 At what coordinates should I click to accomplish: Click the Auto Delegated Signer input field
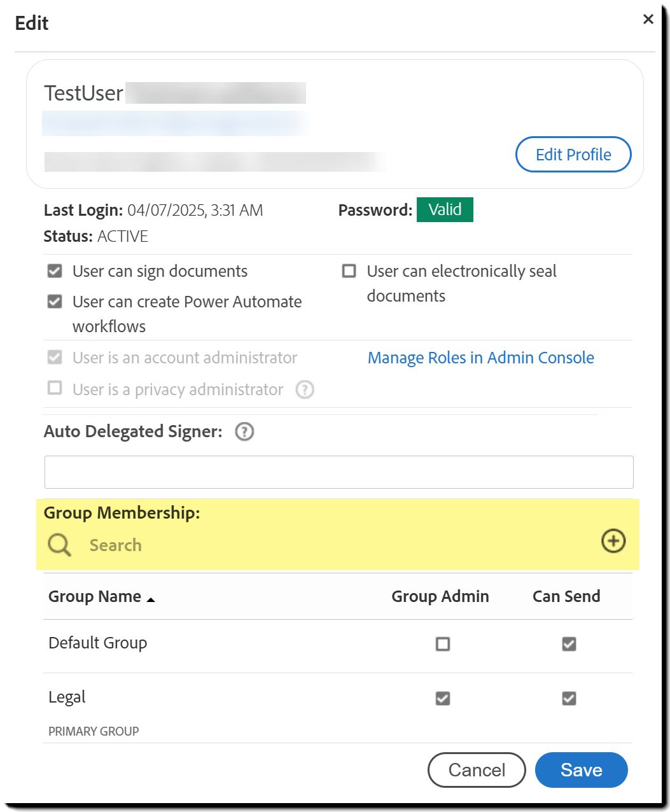338,472
